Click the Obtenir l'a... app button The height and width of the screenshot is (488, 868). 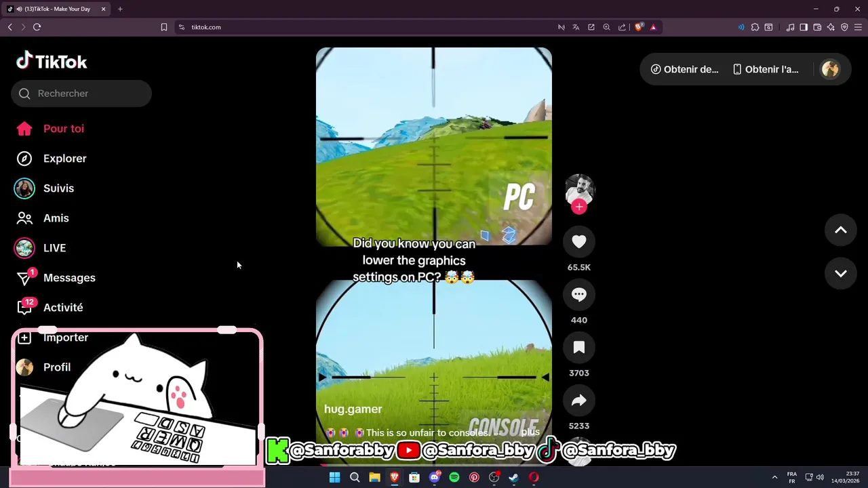pyautogui.click(x=766, y=69)
